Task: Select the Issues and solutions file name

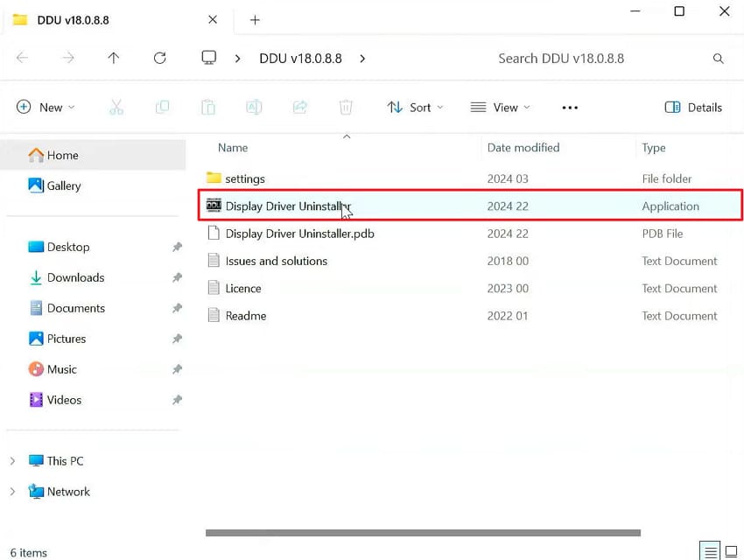Action: [276, 261]
